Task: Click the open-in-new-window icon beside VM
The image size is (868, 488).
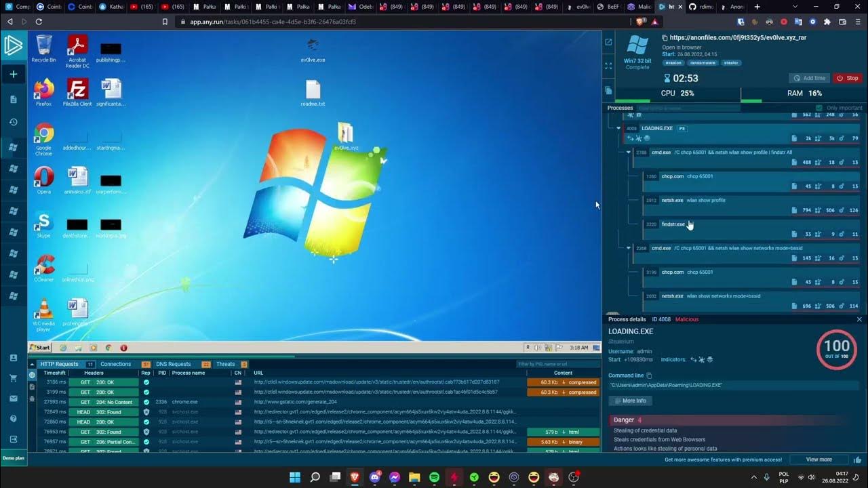Action: pyautogui.click(x=608, y=42)
